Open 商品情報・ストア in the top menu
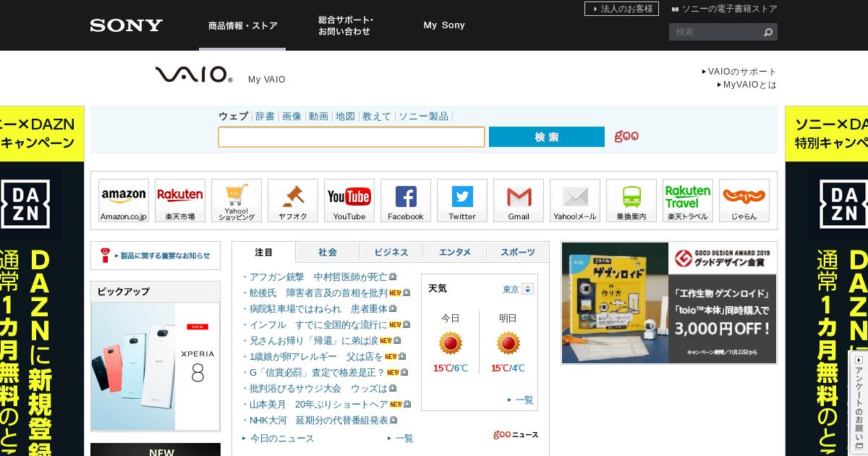The width and height of the screenshot is (868, 456). (242, 25)
